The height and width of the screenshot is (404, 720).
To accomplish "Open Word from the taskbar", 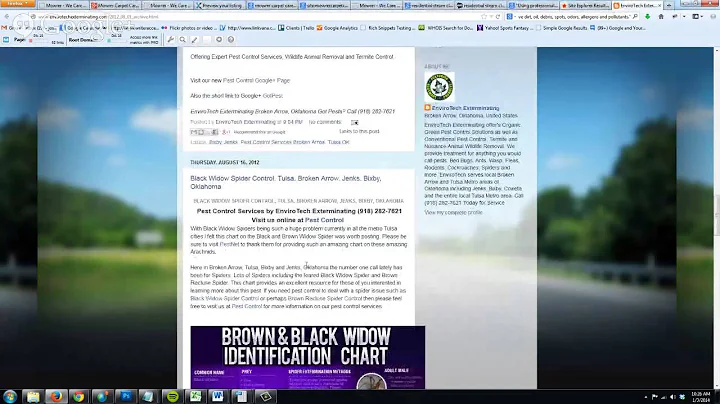I will (218, 397).
